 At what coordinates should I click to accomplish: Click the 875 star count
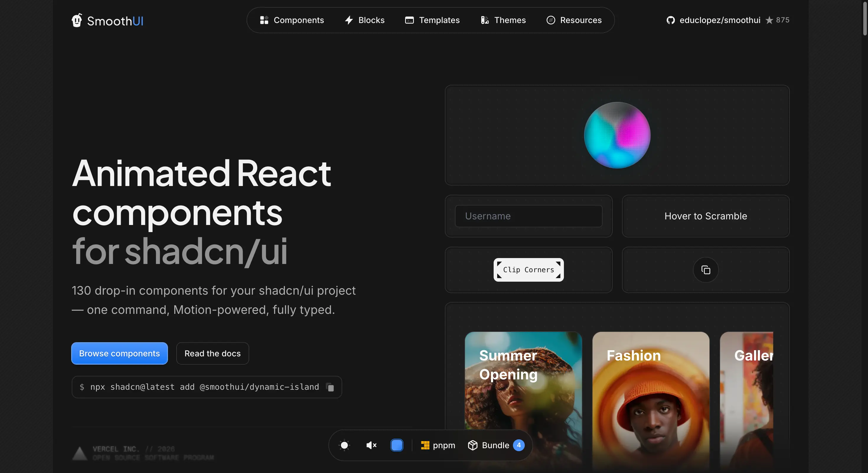782,20
